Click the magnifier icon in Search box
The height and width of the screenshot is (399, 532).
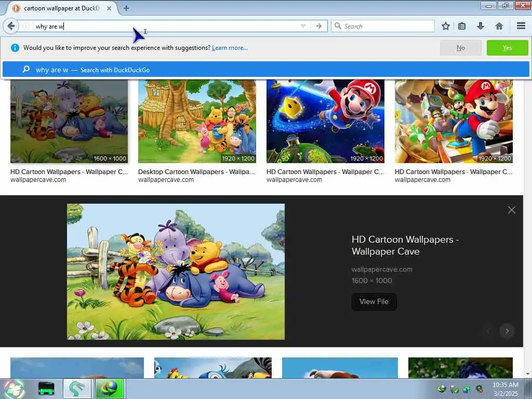pyautogui.click(x=338, y=26)
